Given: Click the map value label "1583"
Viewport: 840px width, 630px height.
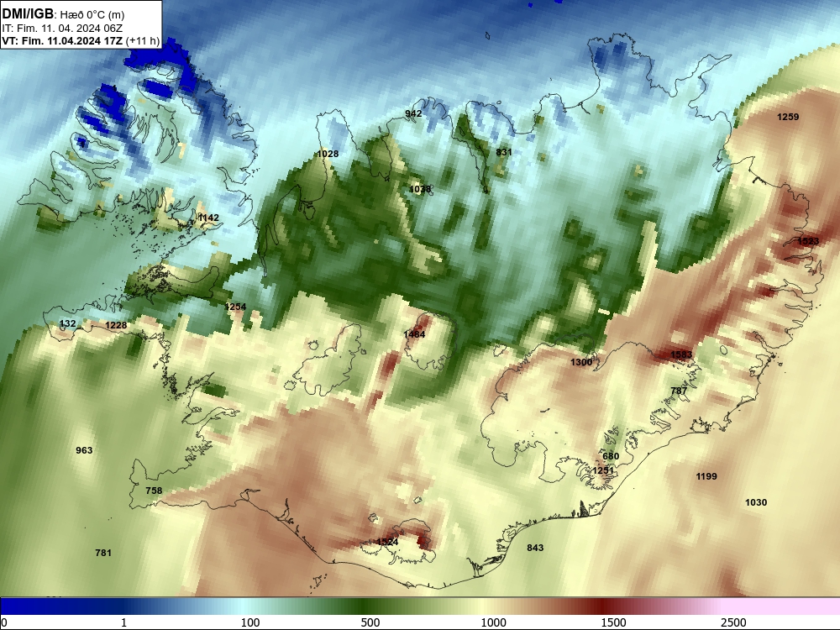Looking at the screenshot, I should [681, 354].
